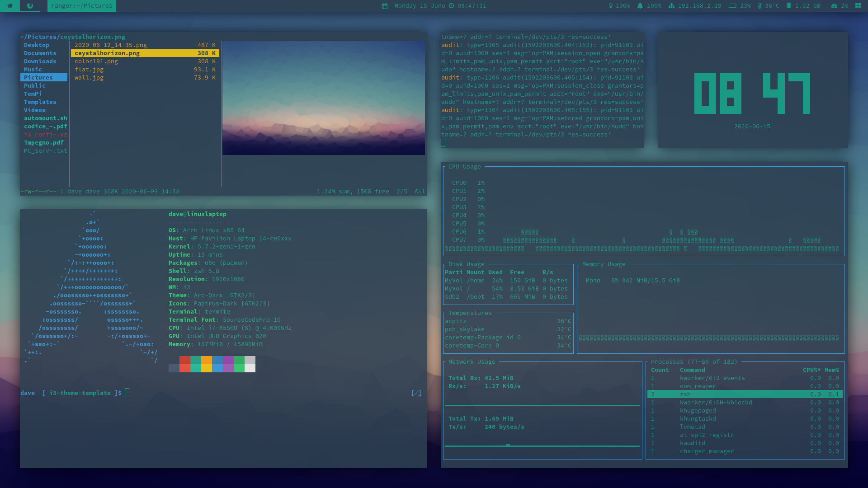Expand the Downloads directory in ranger
Image resolution: width=868 pixels, height=488 pixels.
coord(40,61)
